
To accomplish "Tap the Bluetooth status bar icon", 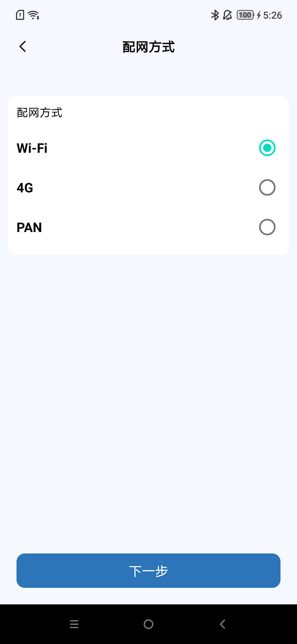I will click(215, 15).
